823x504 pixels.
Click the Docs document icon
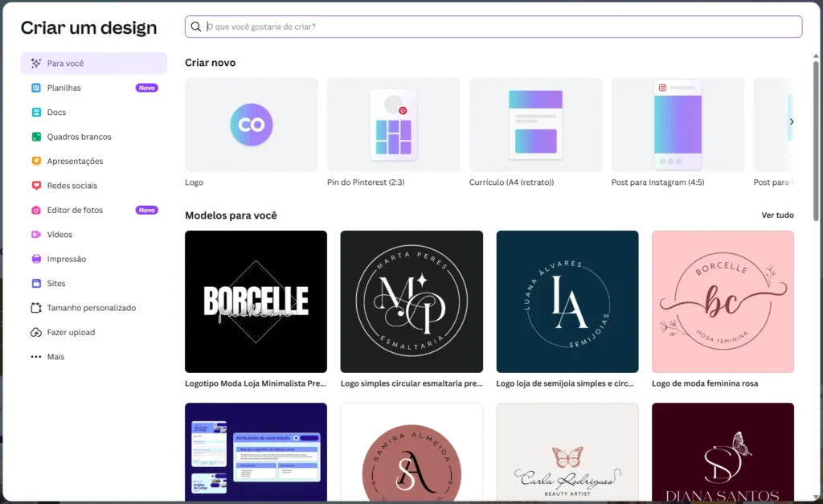click(x=35, y=113)
